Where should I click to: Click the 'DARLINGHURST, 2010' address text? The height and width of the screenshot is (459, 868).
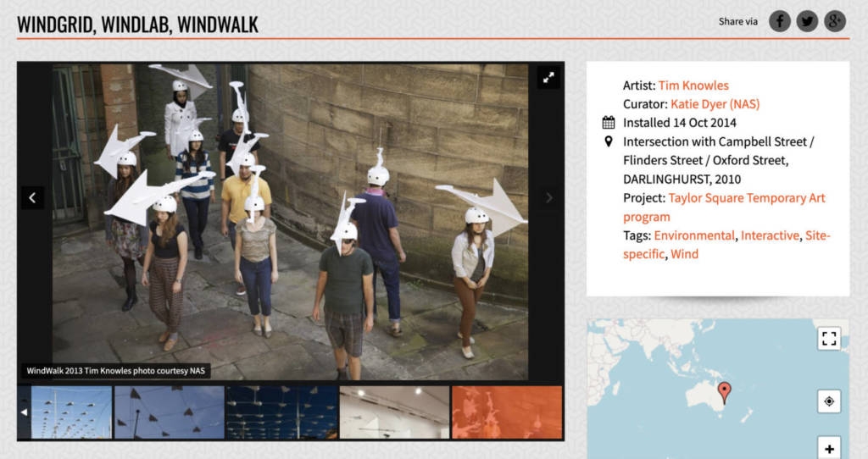pyautogui.click(x=682, y=180)
